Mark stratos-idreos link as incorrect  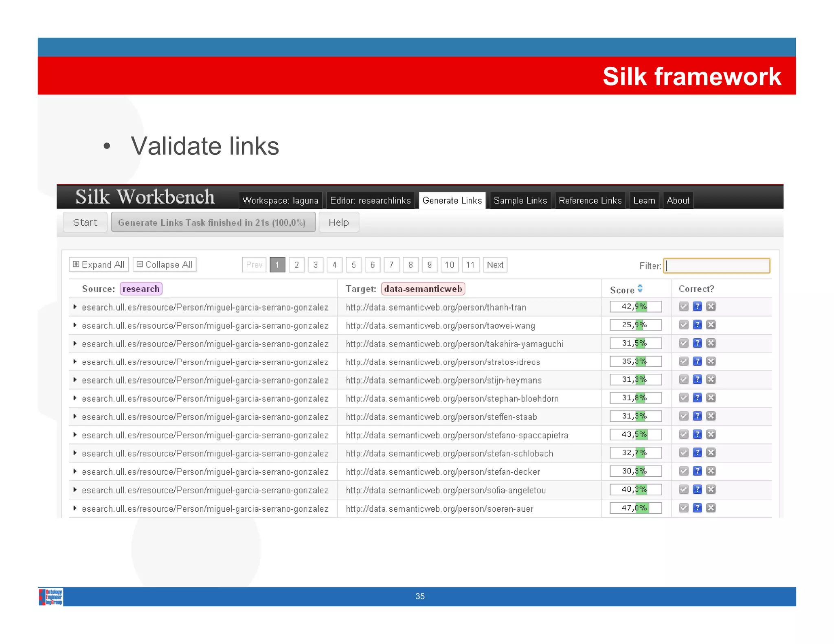coord(711,361)
